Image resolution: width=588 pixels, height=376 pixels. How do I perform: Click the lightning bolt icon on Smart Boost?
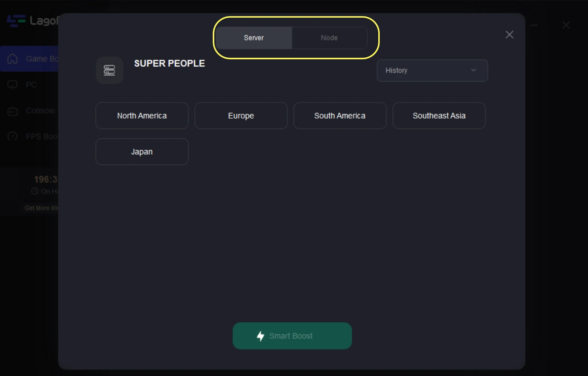tap(260, 336)
